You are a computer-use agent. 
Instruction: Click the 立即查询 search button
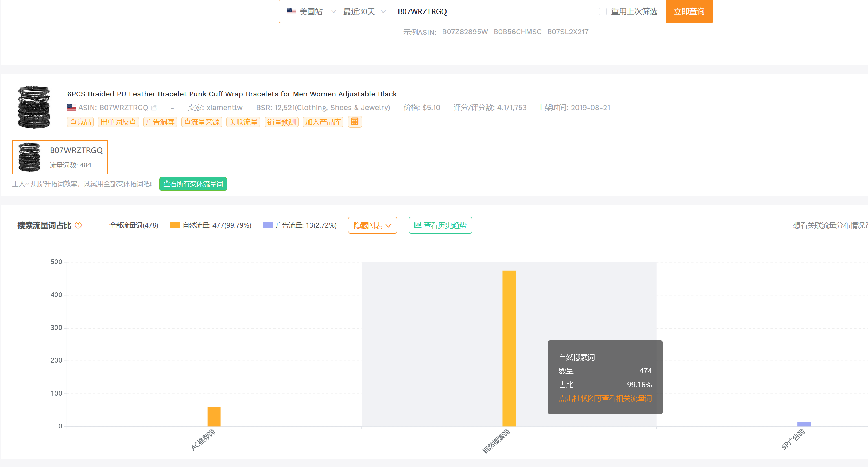(689, 11)
